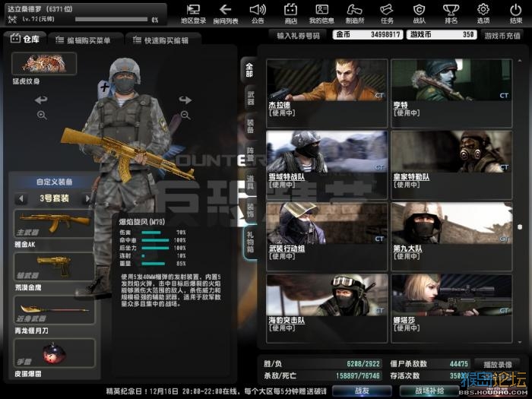
Task: Select 海豹突击队 character card
Action: coord(327,308)
